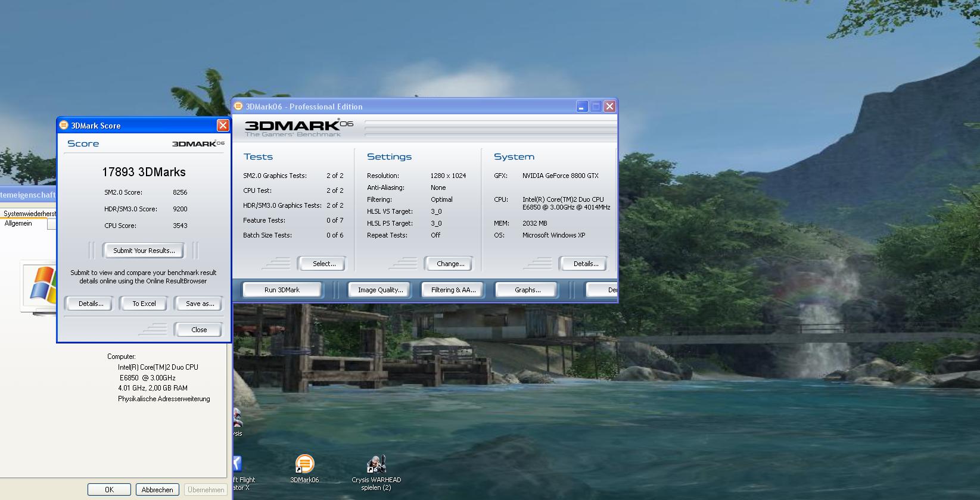The image size is (980, 500).
Task: Click the 17893 3DMarks score text
Action: pyautogui.click(x=144, y=172)
